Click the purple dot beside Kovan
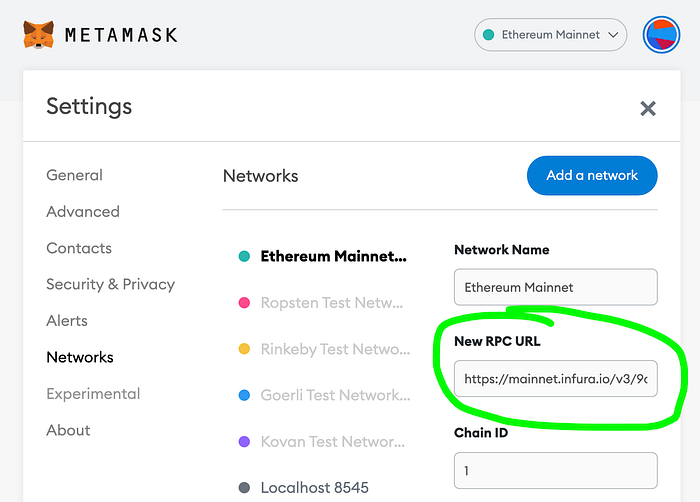The image size is (700, 502). (244, 442)
